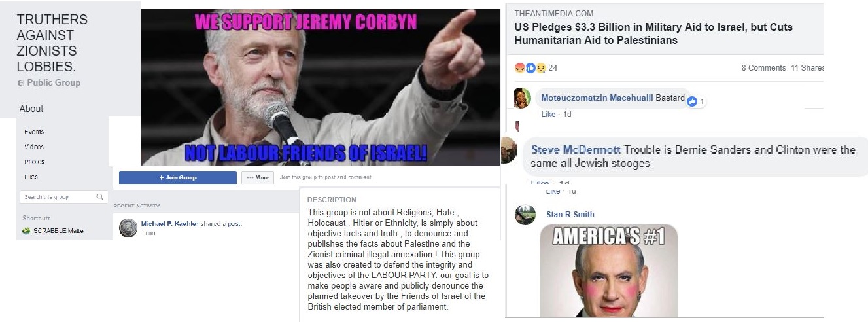This screenshot has width=868, height=322.
Task: Click the SCRABBLE Mattel shortcut icon
Action: [x=26, y=230]
